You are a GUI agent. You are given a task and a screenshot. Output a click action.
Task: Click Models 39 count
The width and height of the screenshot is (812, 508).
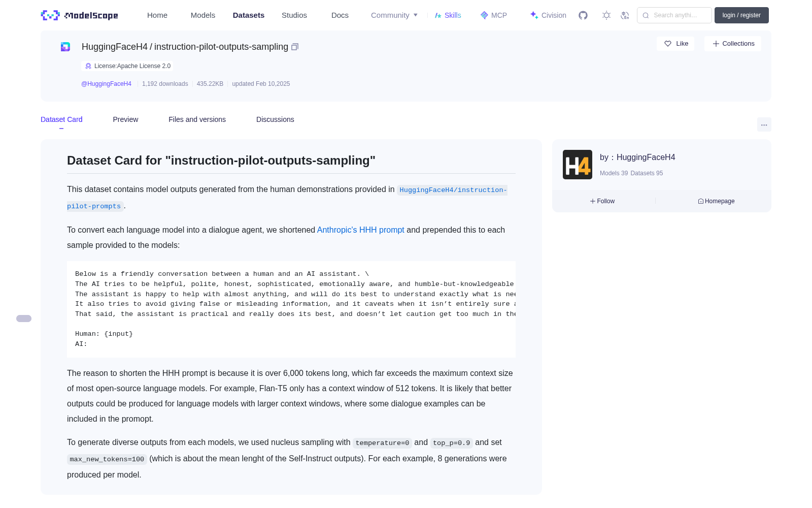(x=614, y=173)
